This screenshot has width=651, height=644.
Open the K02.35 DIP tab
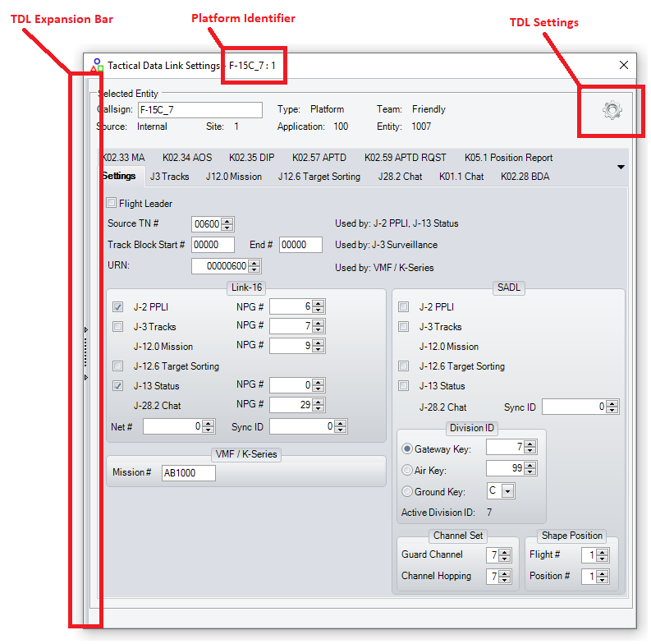click(251, 158)
